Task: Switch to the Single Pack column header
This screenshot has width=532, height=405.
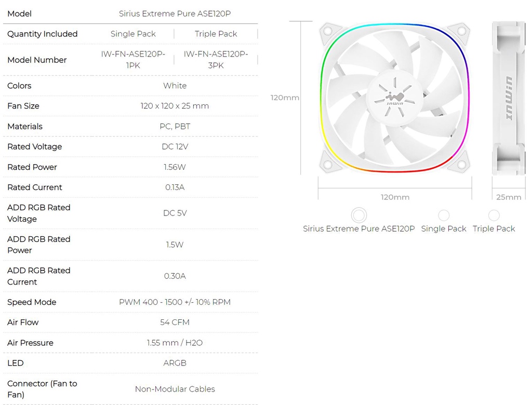Action: [x=133, y=34]
